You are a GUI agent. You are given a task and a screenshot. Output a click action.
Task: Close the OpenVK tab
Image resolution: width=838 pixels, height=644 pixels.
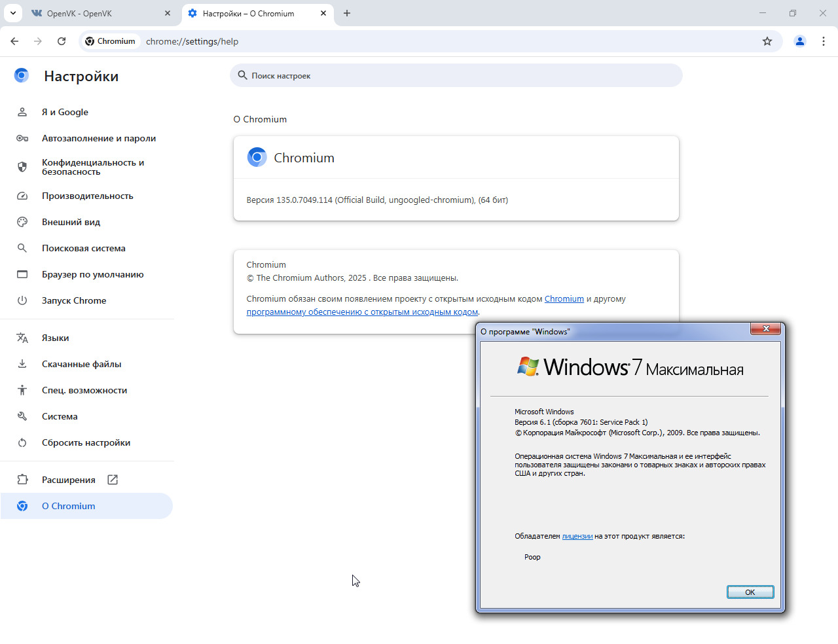(168, 13)
